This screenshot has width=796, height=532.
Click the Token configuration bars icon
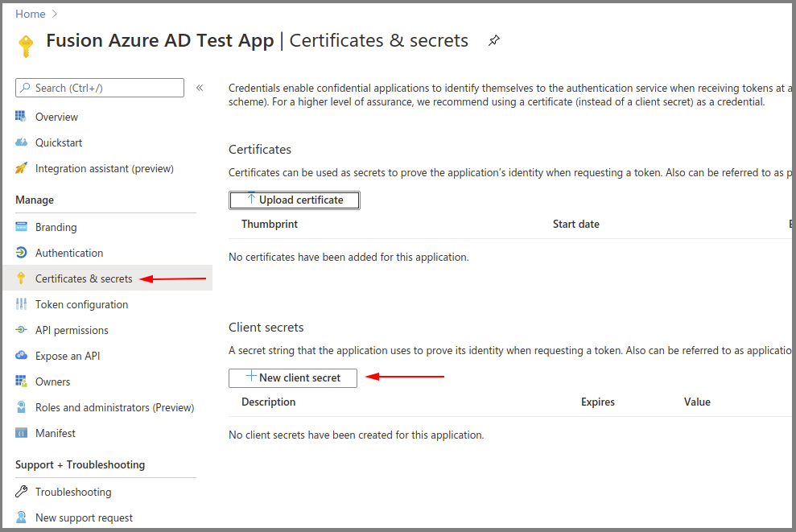pyautogui.click(x=21, y=303)
